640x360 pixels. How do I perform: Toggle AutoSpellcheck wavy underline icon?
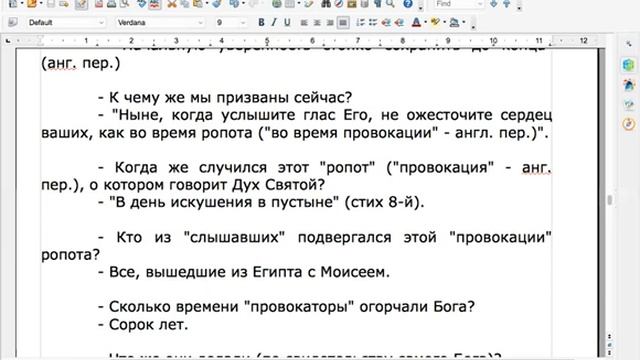154,4
